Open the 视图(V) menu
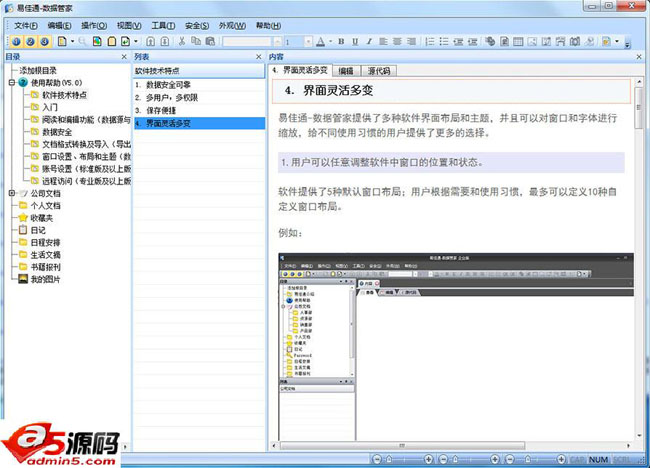The height and width of the screenshot is (468, 650). pos(129,26)
